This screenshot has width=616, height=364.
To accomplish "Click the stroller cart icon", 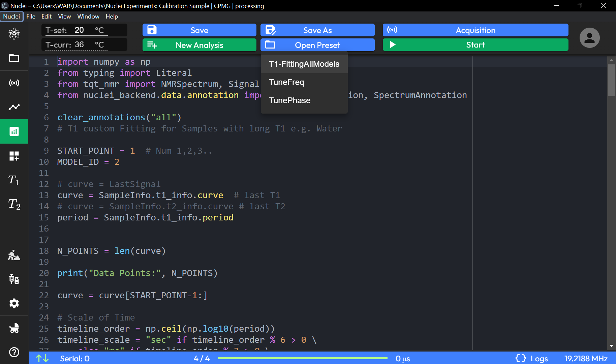I will [14, 328].
